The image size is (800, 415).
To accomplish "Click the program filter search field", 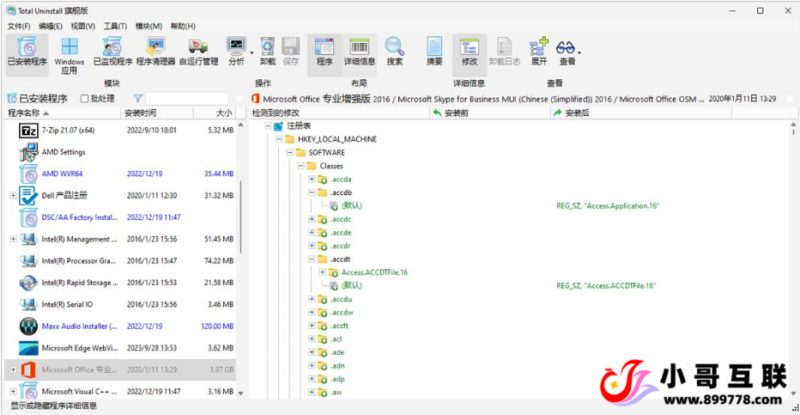I will (187, 99).
